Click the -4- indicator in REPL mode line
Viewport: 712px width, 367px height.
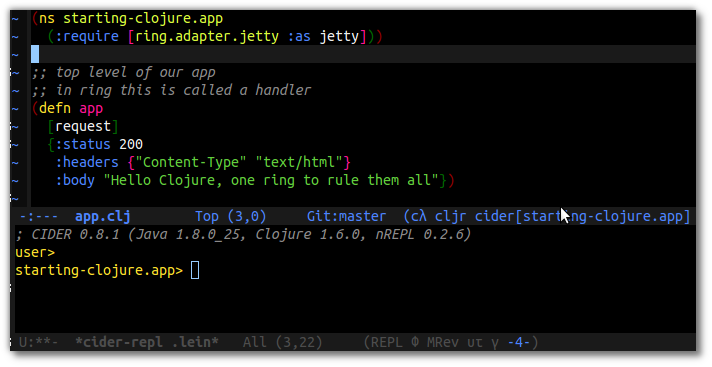click(x=519, y=342)
